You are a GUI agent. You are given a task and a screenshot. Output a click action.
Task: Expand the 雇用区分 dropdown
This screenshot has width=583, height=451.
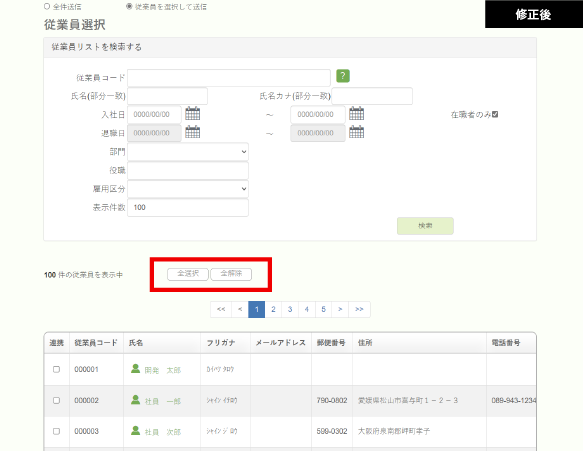pyautogui.click(x=188, y=189)
